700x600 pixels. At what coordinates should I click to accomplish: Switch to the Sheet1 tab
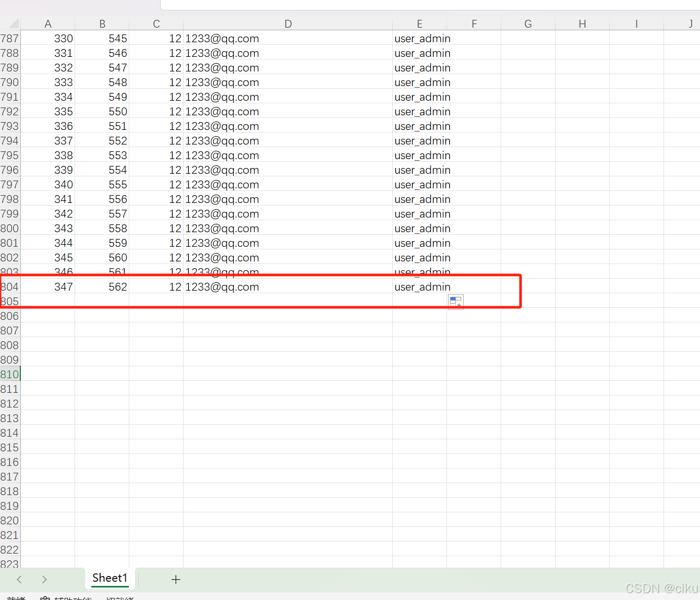(x=110, y=578)
